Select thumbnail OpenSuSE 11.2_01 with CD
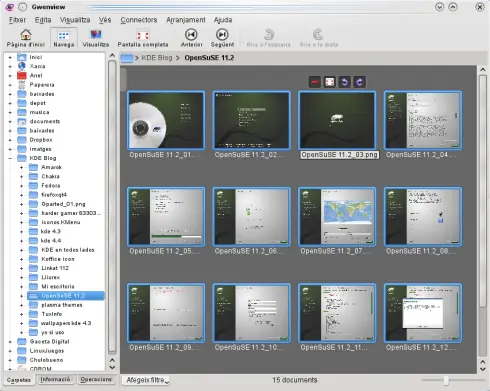 (166, 120)
